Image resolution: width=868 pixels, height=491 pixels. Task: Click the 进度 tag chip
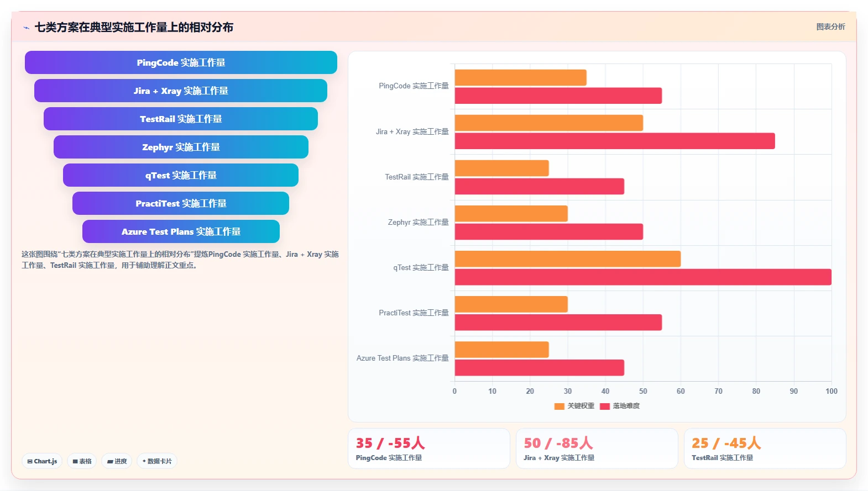pyautogui.click(x=117, y=461)
